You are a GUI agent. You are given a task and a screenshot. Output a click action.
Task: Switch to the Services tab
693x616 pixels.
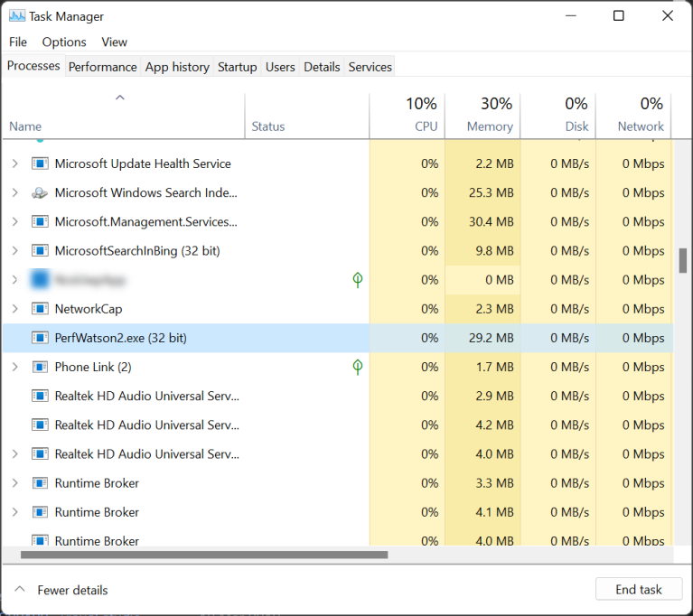[370, 67]
